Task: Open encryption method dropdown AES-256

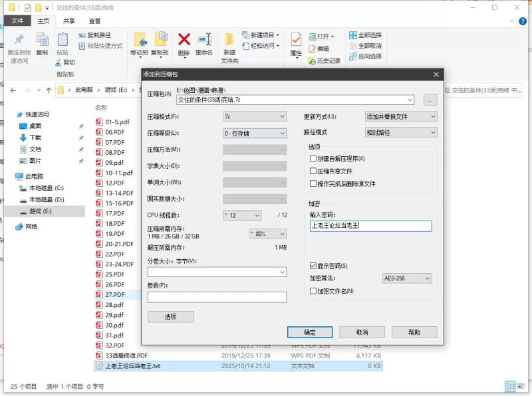Action: pyautogui.click(x=407, y=278)
